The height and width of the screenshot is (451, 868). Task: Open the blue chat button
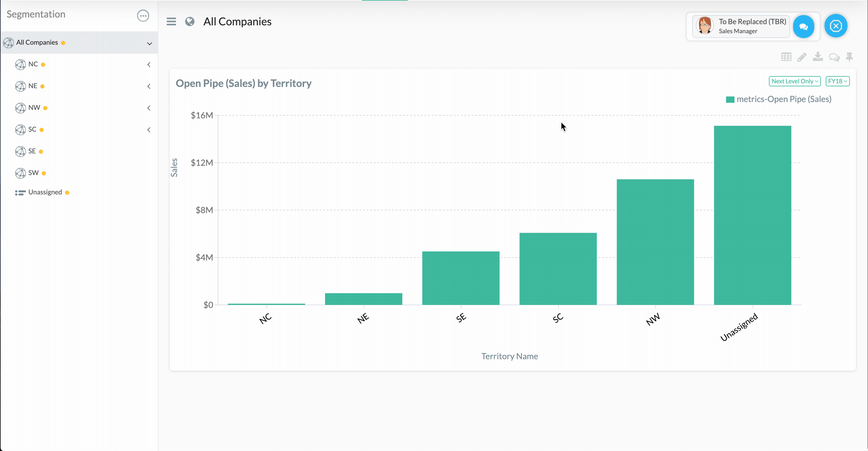pos(803,27)
